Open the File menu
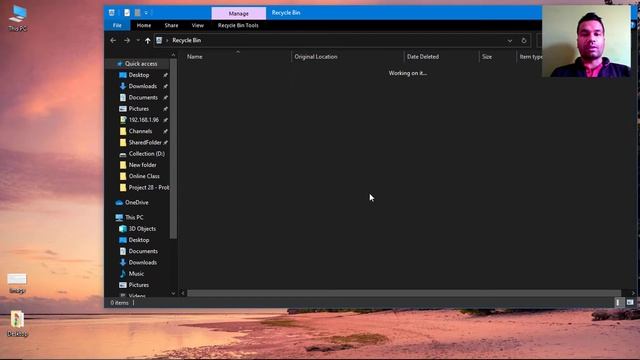 pos(117,25)
